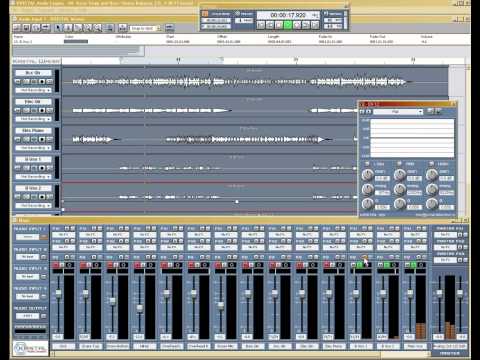Open the 'Not Recording' dropdown on first track
480x360 pixels.
click(x=33, y=90)
